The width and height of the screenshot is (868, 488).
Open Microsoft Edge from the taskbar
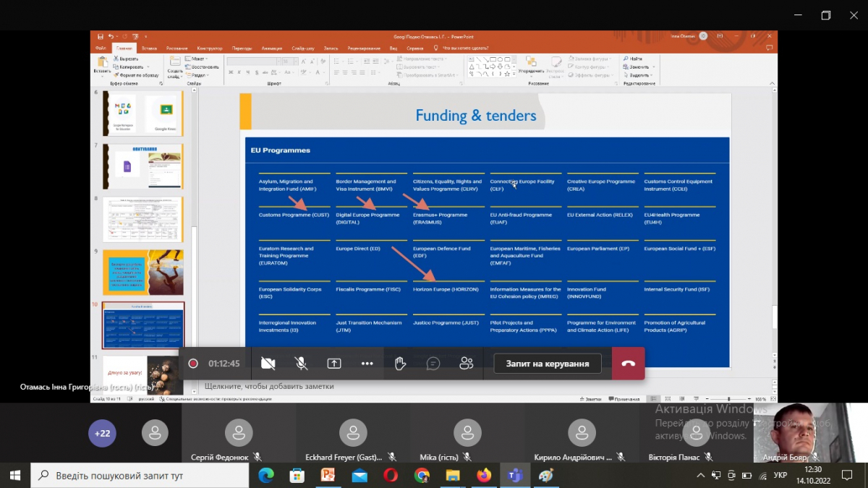266,476
